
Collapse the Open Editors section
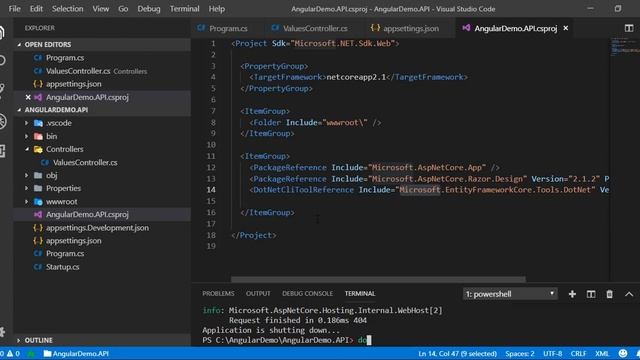click(x=102, y=44)
